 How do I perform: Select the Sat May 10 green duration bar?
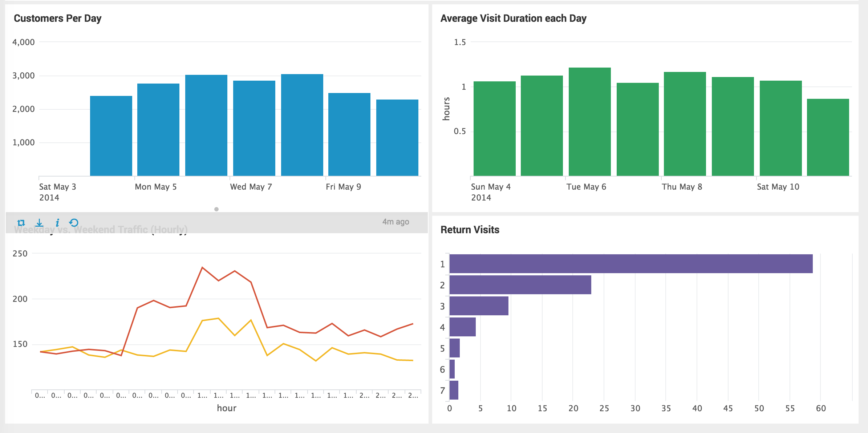(x=781, y=128)
